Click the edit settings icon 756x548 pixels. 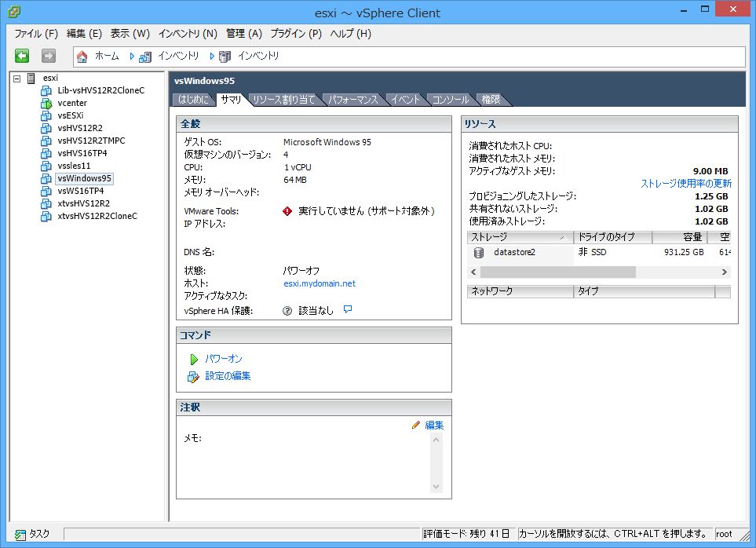(193, 376)
